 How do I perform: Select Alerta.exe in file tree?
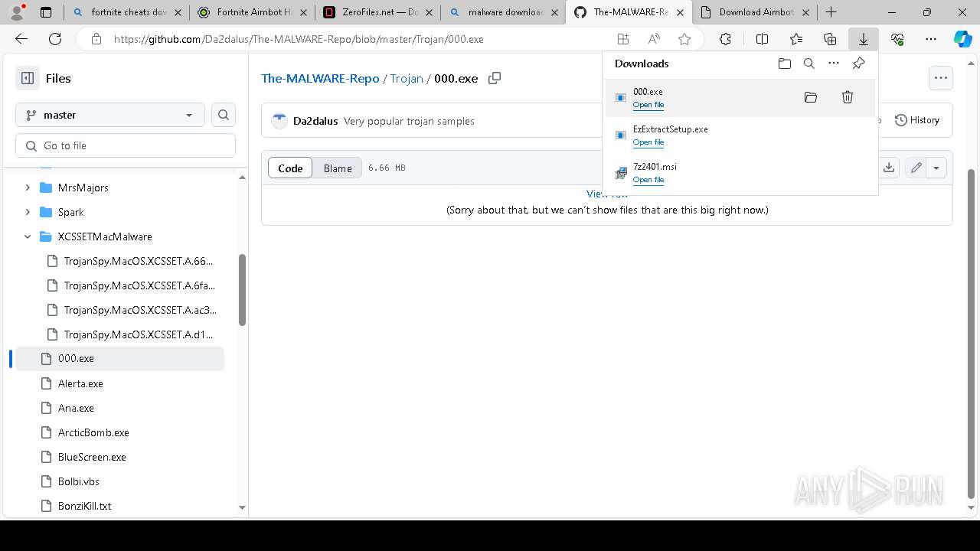pos(119,383)
